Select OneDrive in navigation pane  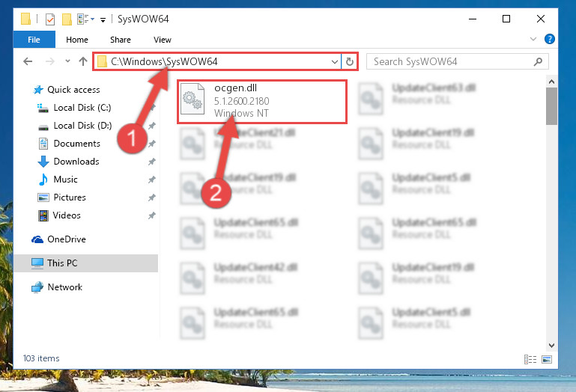(x=58, y=239)
